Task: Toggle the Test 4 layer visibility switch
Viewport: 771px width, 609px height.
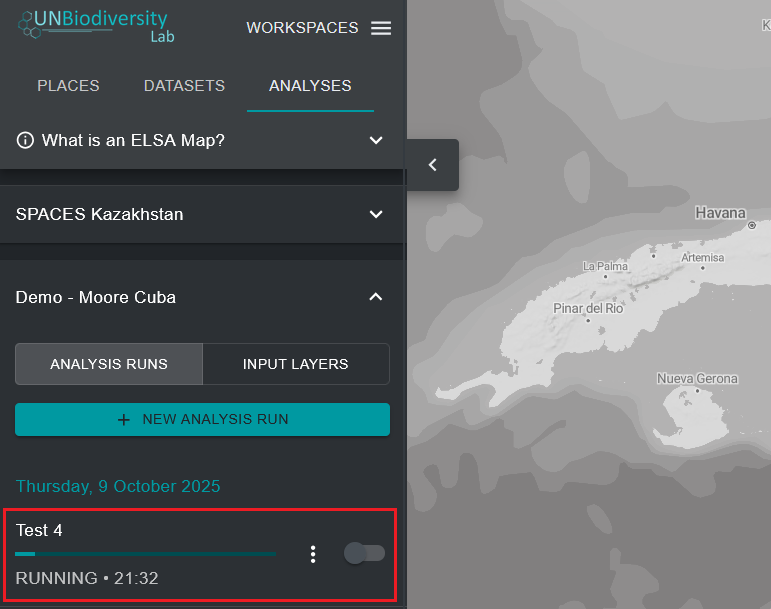Action: click(x=364, y=553)
